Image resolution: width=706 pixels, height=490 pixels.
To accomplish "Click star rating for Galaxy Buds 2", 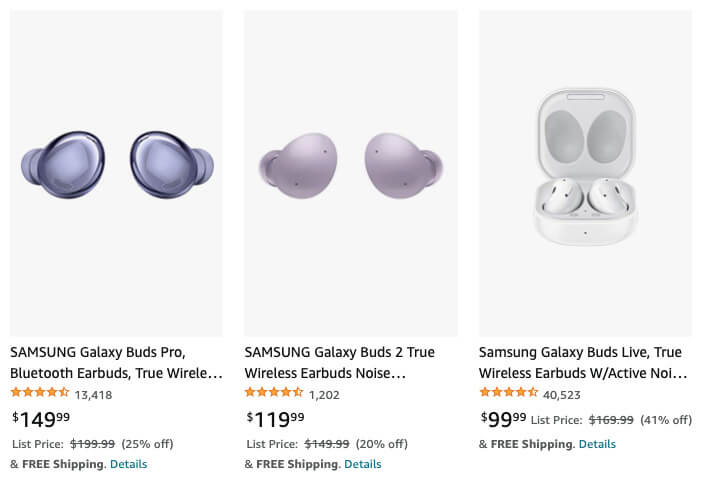I will point(274,393).
